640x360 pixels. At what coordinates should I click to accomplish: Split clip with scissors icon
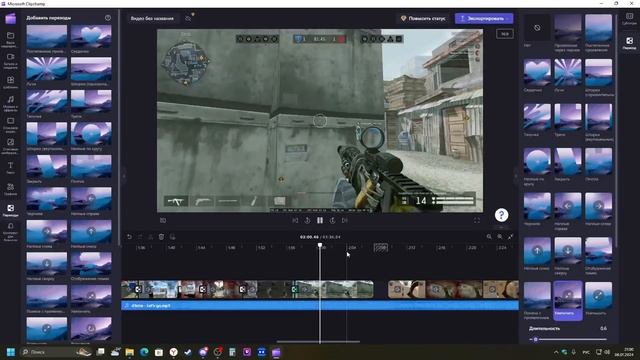click(x=151, y=237)
